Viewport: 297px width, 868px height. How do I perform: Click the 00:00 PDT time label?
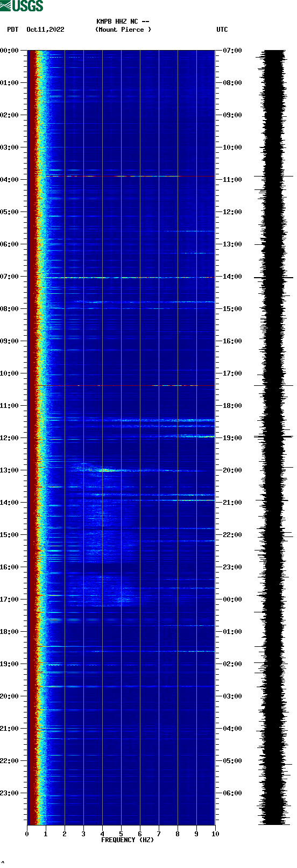tap(9, 51)
